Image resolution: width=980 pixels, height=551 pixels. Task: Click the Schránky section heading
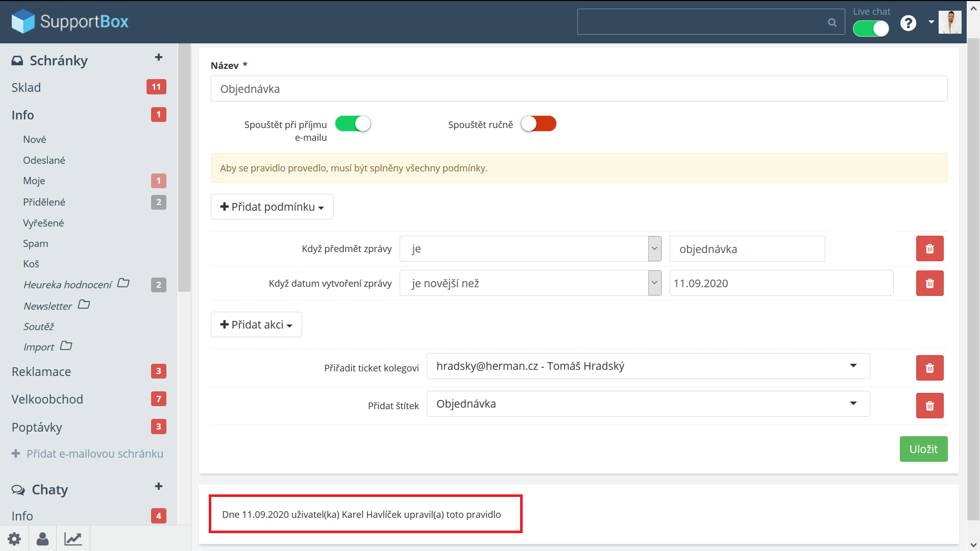pos(59,61)
